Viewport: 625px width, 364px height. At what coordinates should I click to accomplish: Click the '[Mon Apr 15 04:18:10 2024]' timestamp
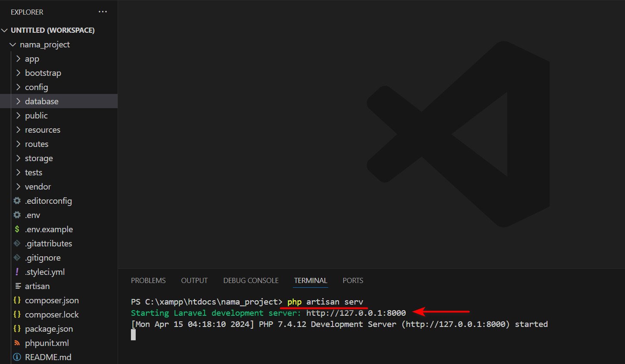(x=193, y=324)
